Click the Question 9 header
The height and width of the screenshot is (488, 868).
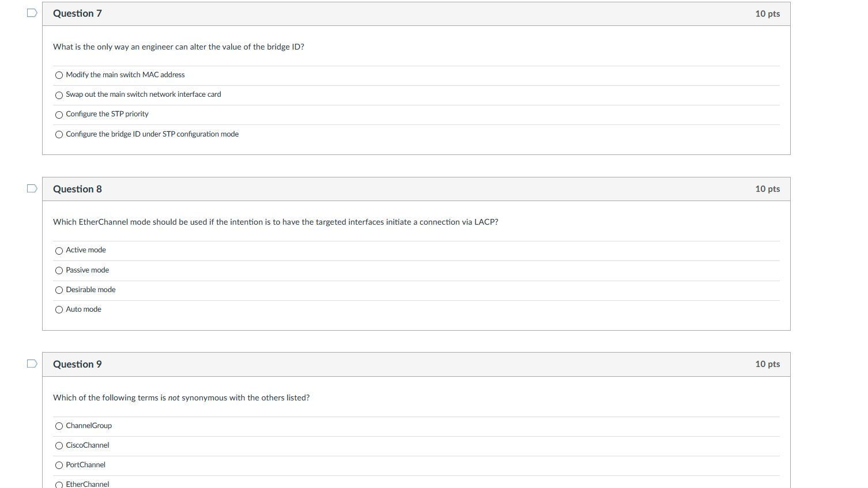(77, 364)
